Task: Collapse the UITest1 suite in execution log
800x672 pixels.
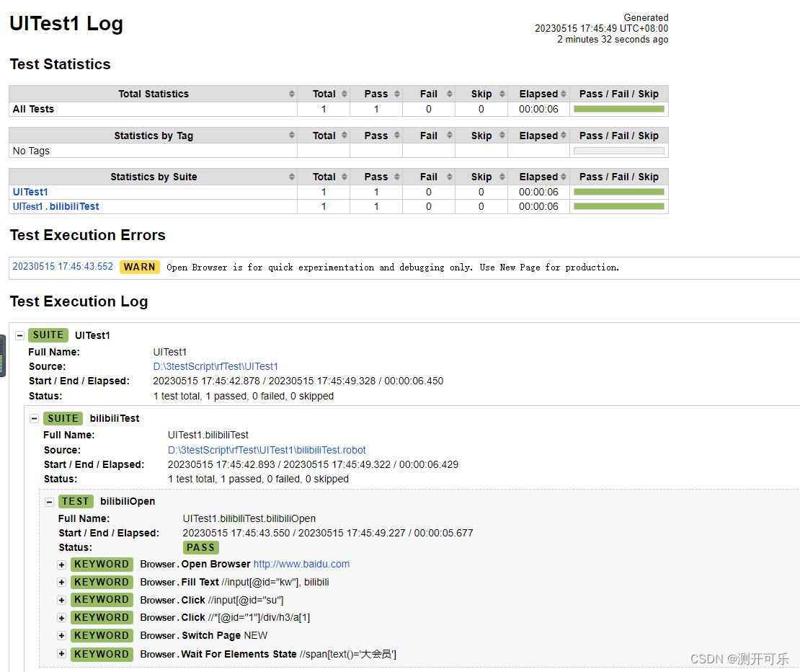Action: [x=20, y=336]
